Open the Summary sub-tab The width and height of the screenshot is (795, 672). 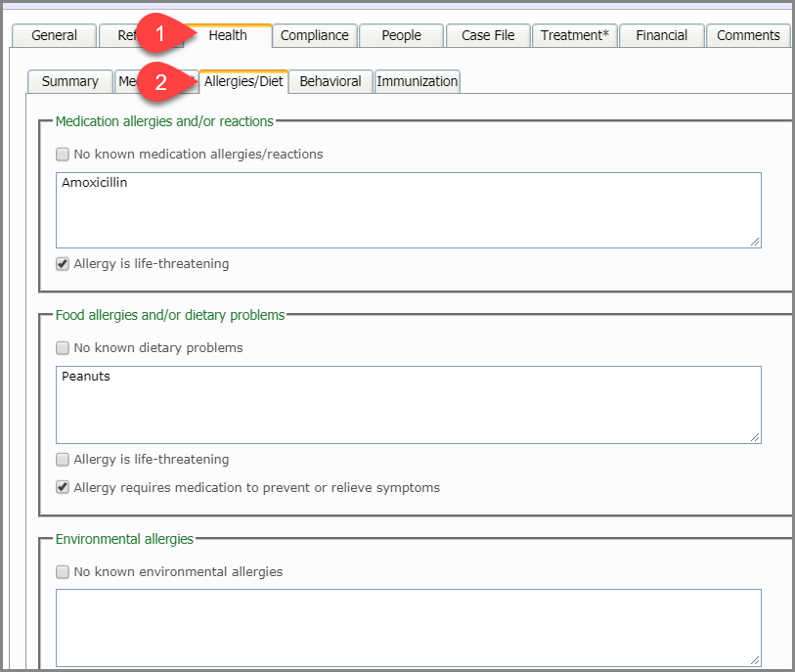[70, 81]
